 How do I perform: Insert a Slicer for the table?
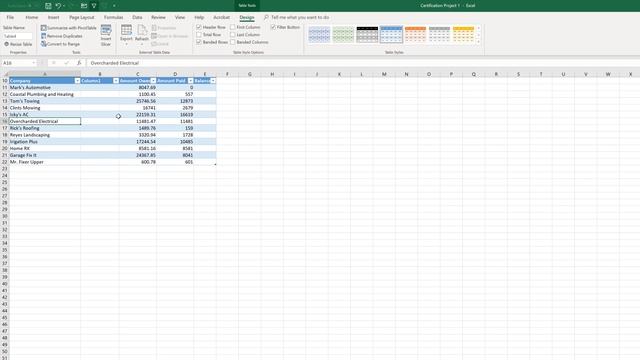click(x=106, y=35)
